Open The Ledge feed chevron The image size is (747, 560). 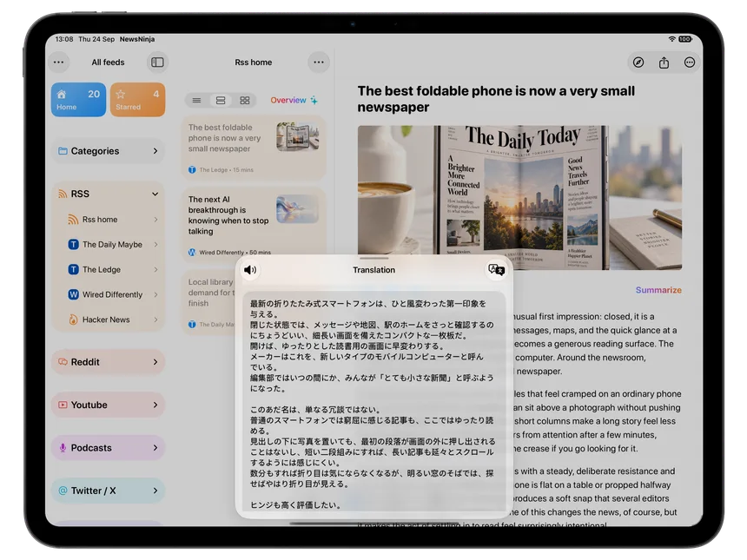coord(155,269)
